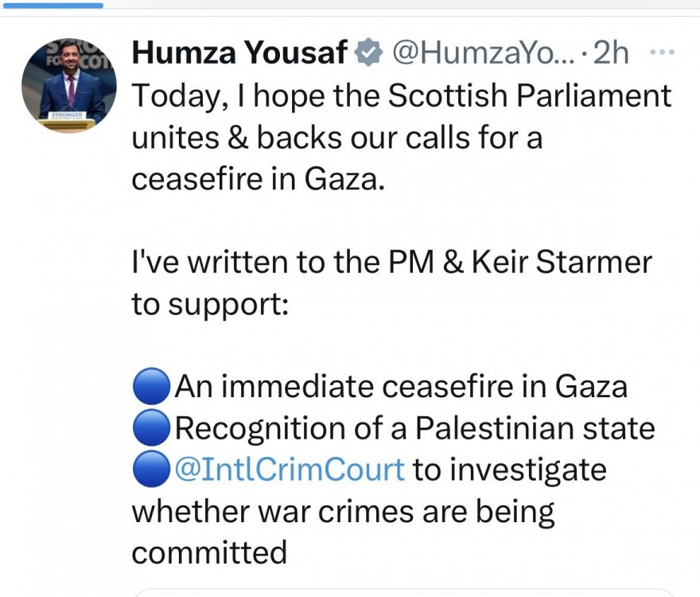
Task: Open the embedded card below the tweet text
Action: point(404,593)
